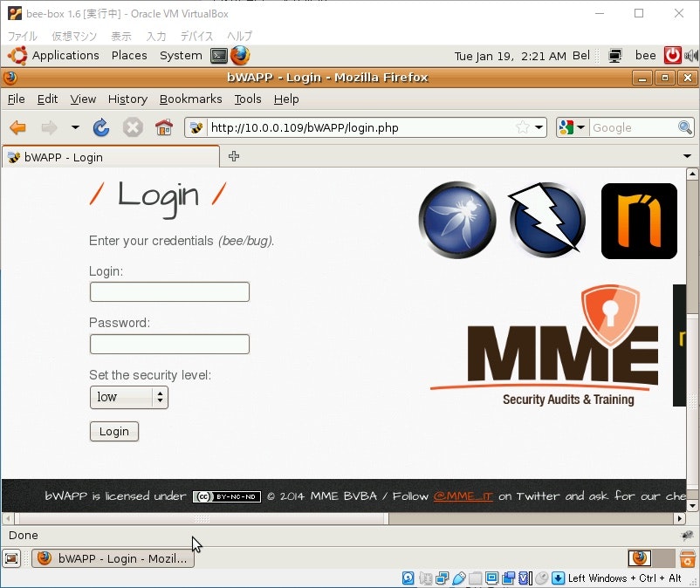
Task: Click the Login submit button
Action: pyautogui.click(x=114, y=432)
